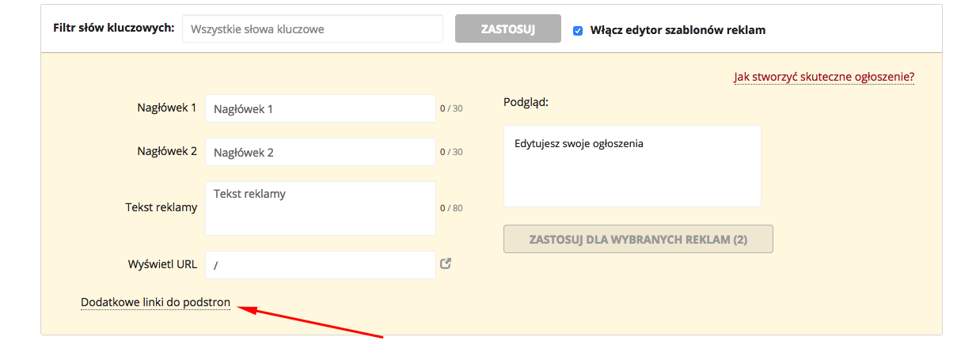Click the Nagłówek 2 field label
The image size is (980, 356).
coord(166,151)
